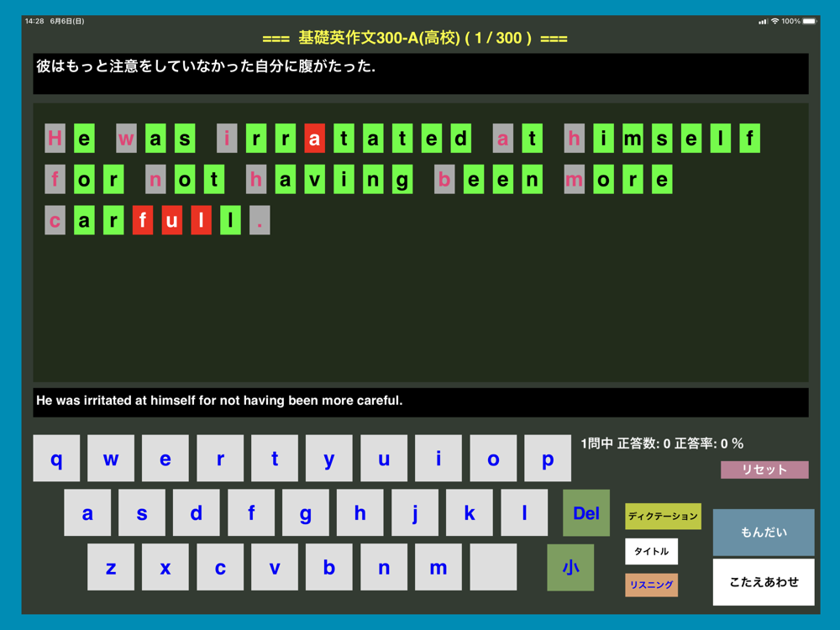Tap the m key on the keyboard
The width and height of the screenshot is (840, 630).
click(438, 567)
